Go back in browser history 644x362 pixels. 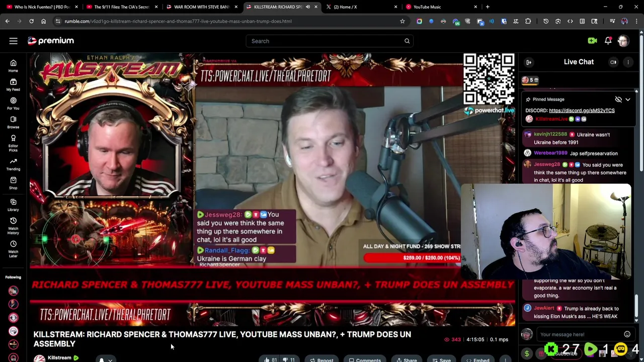coord(8,21)
